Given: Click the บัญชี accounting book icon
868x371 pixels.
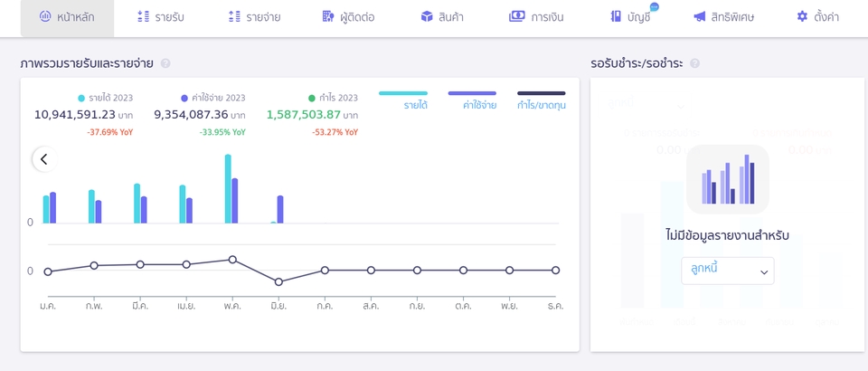Looking at the screenshot, I should 616,16.
